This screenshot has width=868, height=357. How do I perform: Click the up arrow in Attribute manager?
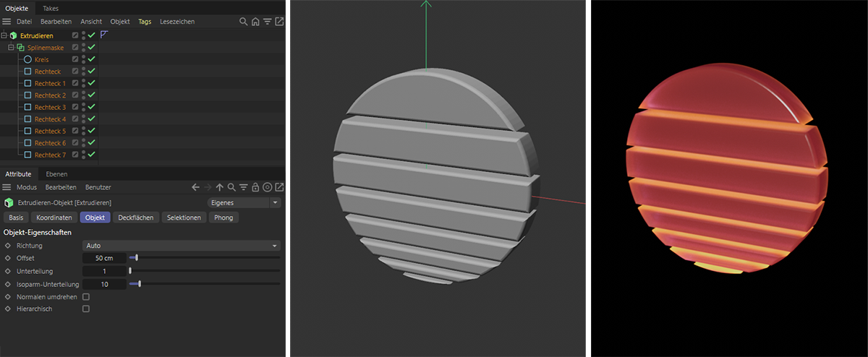220,187
